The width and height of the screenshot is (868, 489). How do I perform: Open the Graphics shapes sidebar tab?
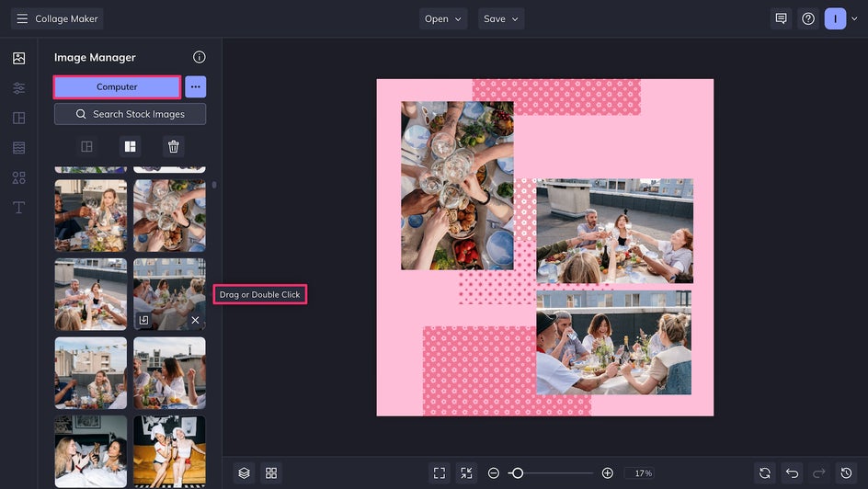pos(18,177)
